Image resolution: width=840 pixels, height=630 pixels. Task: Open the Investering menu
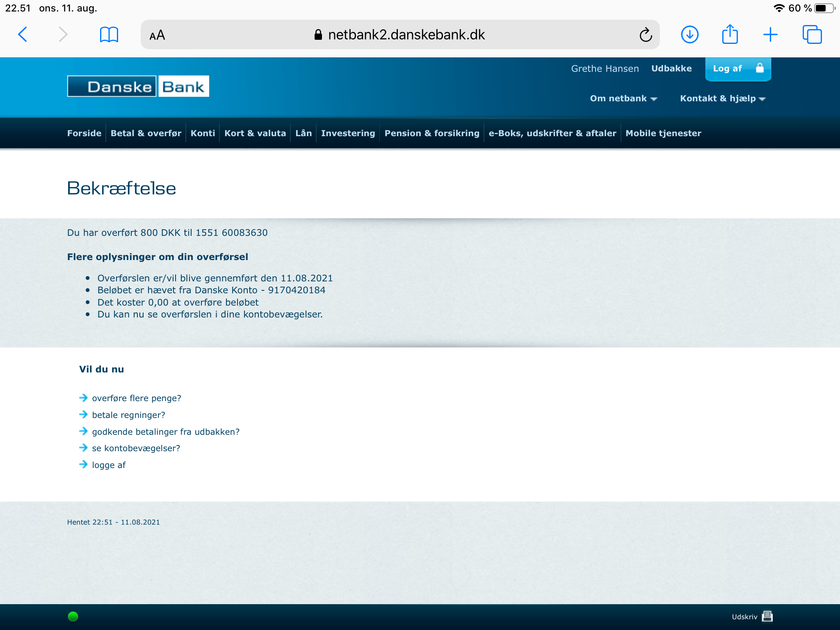(348, 133)
